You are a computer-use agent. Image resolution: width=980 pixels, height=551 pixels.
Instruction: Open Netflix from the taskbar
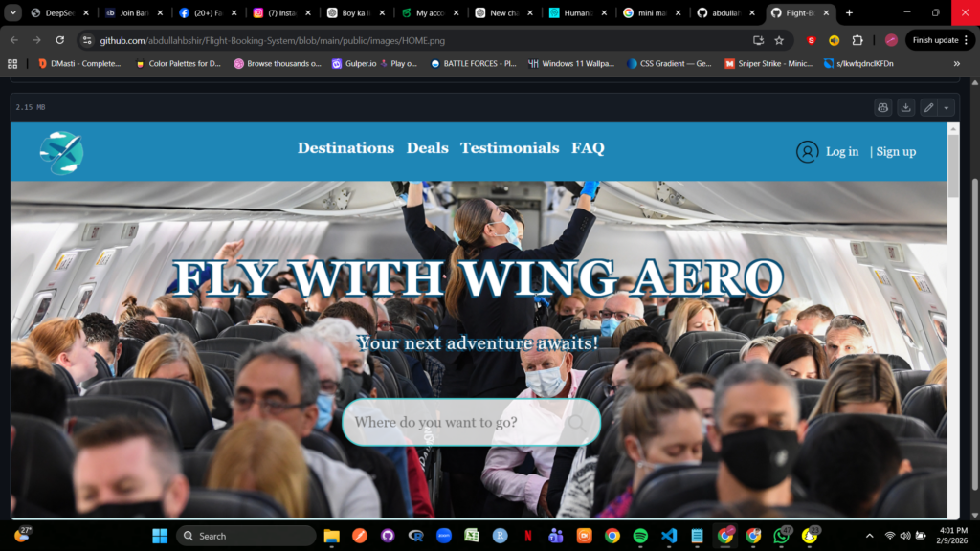tap(528, 536)
